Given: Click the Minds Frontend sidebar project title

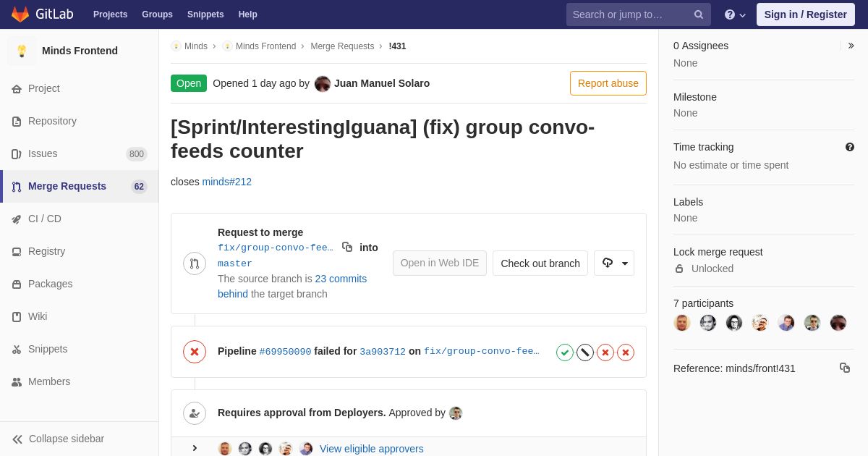Looking at the screenshot, I should 80,51.
